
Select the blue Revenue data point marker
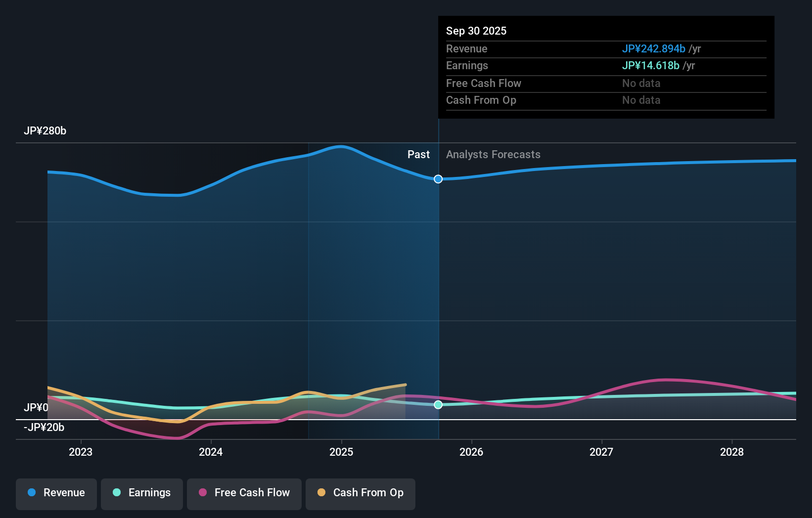point(438,179)
